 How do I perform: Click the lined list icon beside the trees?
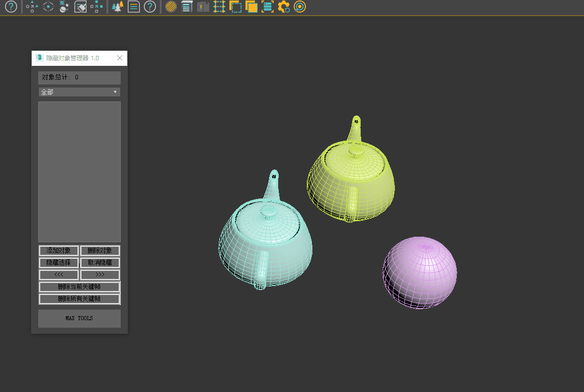pos(133,7)
